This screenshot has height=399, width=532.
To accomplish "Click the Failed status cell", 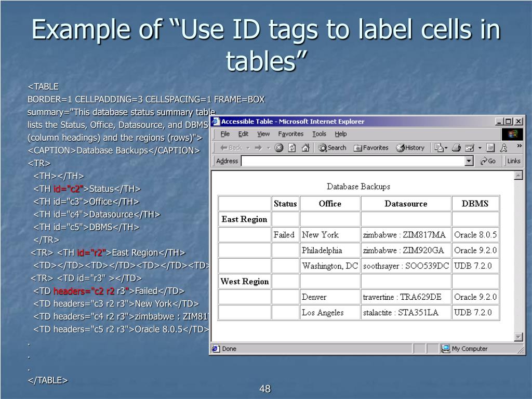I will click(x=285, y=235).
